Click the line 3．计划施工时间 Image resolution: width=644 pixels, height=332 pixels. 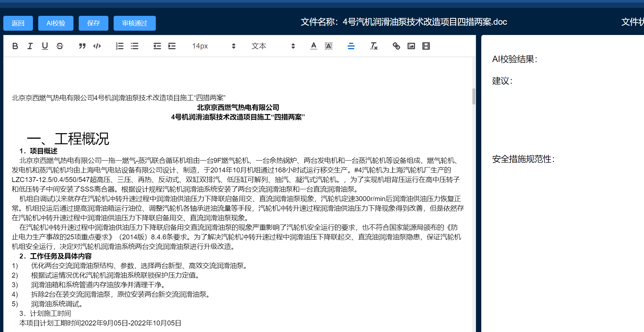(45, 314)
